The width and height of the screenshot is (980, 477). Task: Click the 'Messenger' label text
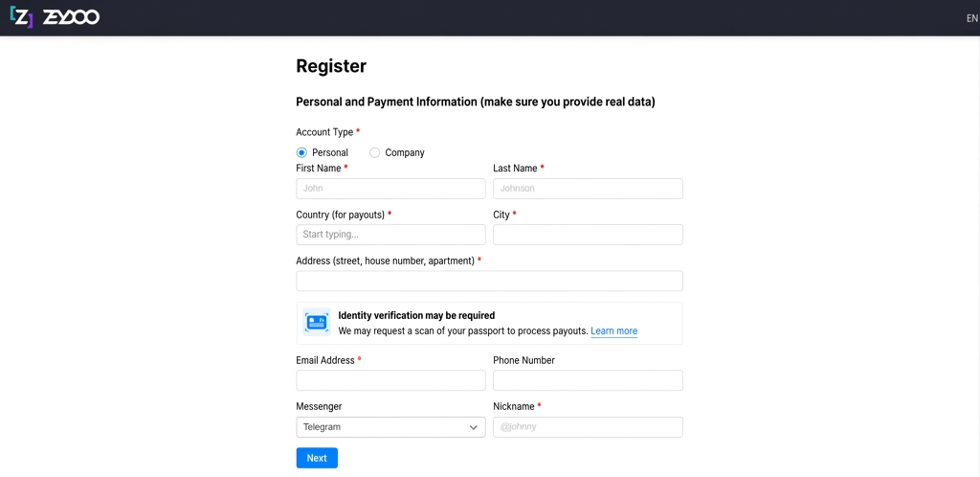tap(319, 406)
